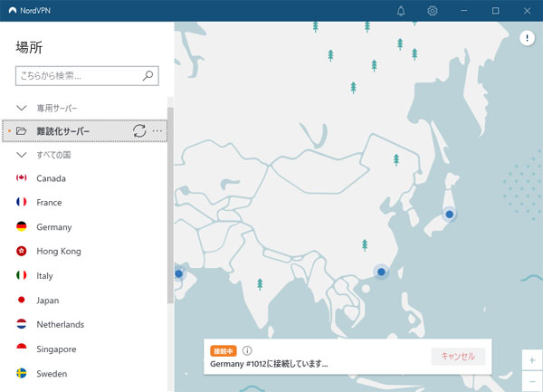Click the 場所 heading
This screenshot has width=543, height=392.
click(29, 47)
